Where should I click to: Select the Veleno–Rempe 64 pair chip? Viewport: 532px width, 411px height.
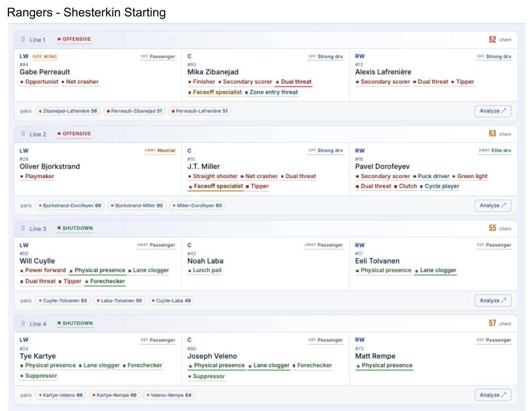tap(169, 395)
